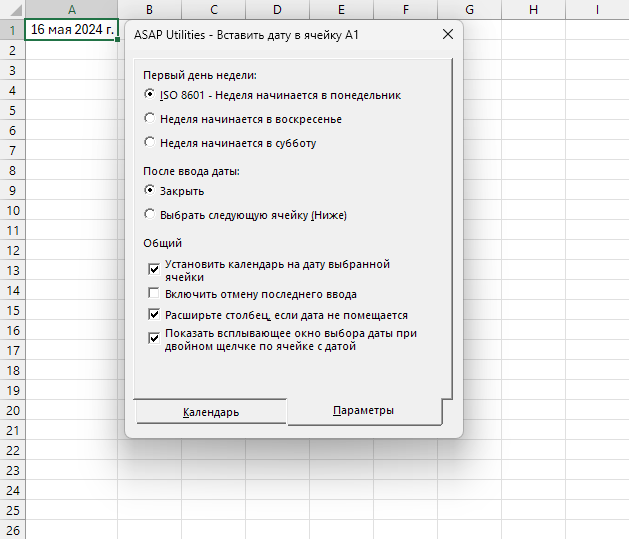Select row 15 header
Image resolution: width=629 pixels, height=539 pixels.
(x=12, y=310)
